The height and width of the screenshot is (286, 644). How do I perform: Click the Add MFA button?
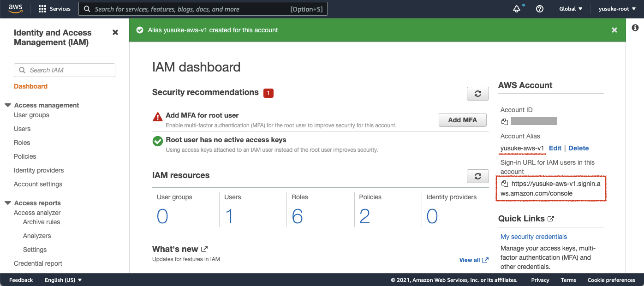click(463, 120)
